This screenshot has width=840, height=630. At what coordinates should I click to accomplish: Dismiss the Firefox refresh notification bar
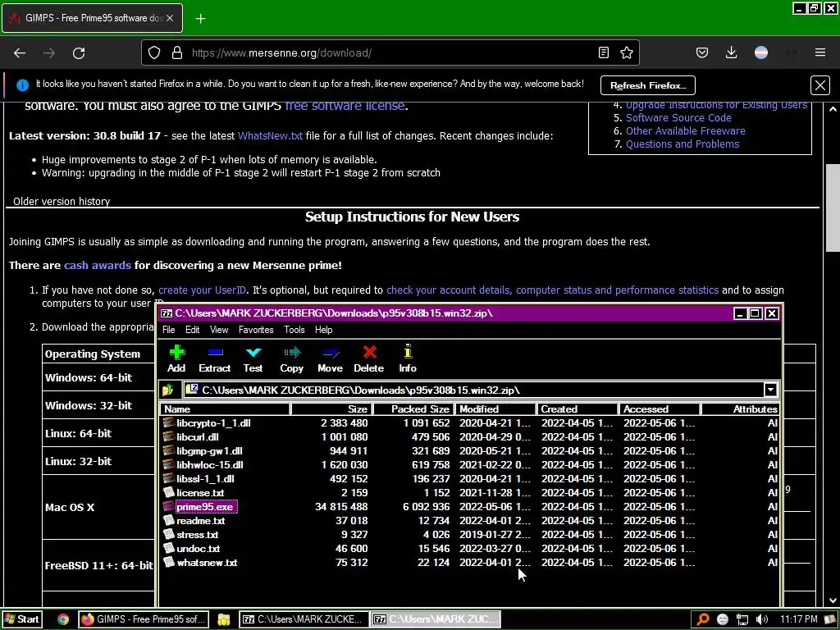click(820, 85)
